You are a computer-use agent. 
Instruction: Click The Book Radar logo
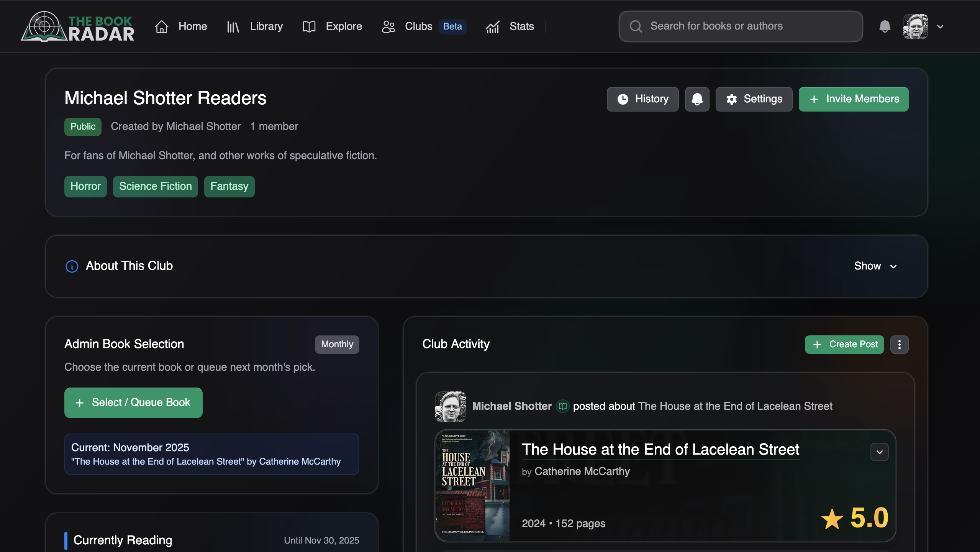[x=78, y=26]
